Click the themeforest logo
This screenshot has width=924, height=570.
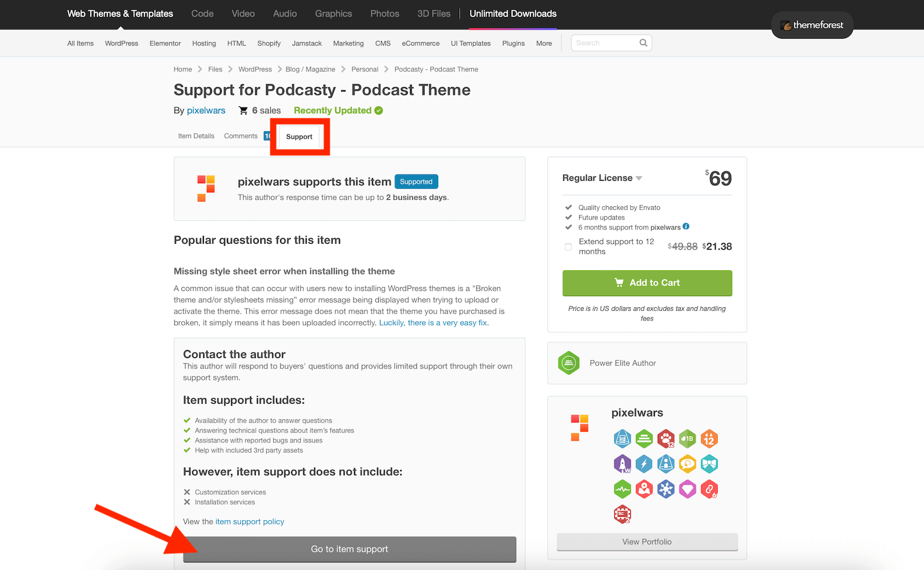(812, 25)
